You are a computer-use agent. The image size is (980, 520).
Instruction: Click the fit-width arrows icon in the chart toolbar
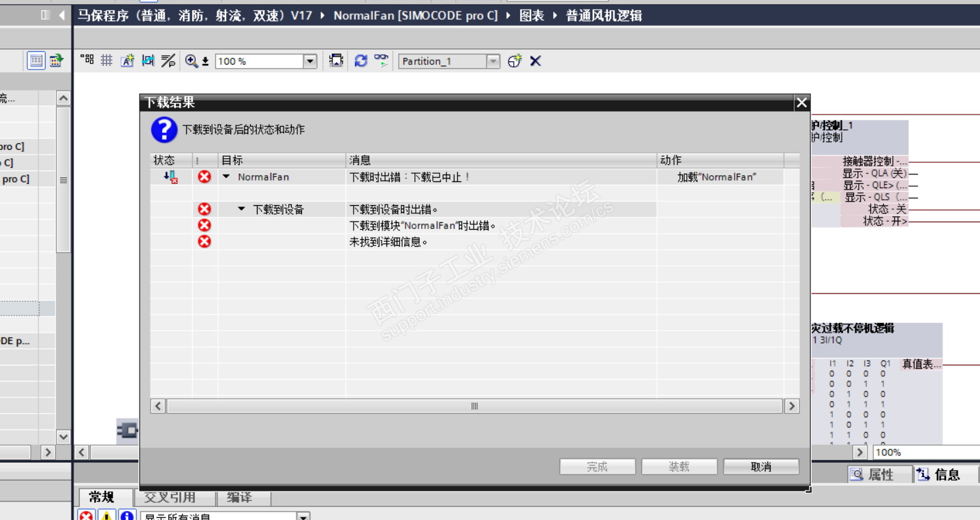click(x=148, y=61)
